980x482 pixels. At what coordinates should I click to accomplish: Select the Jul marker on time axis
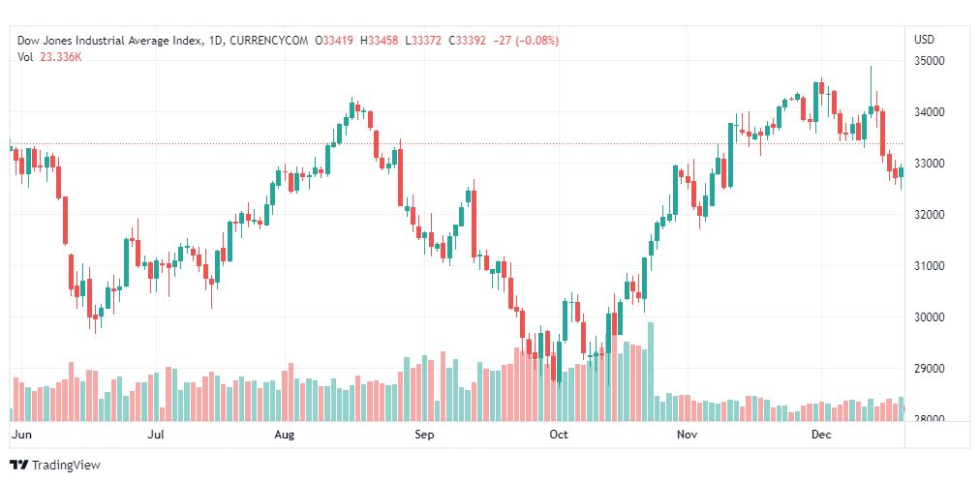(155, 436)
